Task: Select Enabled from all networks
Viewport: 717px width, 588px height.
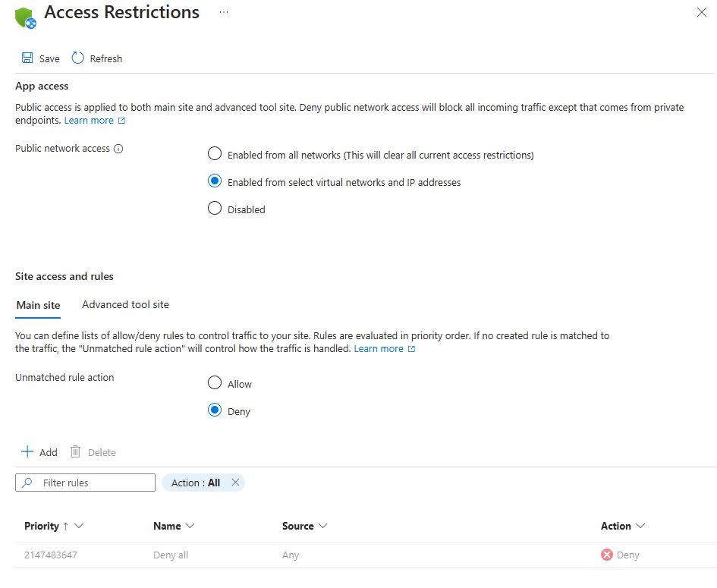Action: tap(215, 153)
